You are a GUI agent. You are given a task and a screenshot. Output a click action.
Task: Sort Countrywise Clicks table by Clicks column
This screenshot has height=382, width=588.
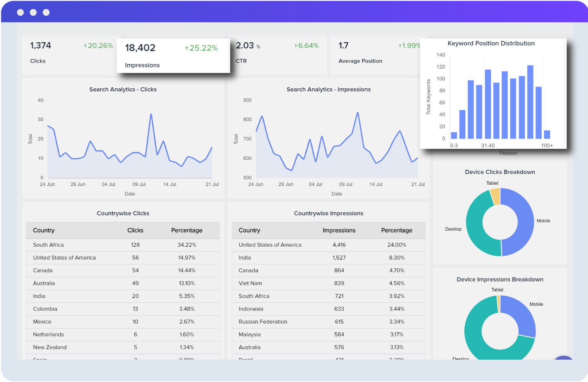click(135, 231)
